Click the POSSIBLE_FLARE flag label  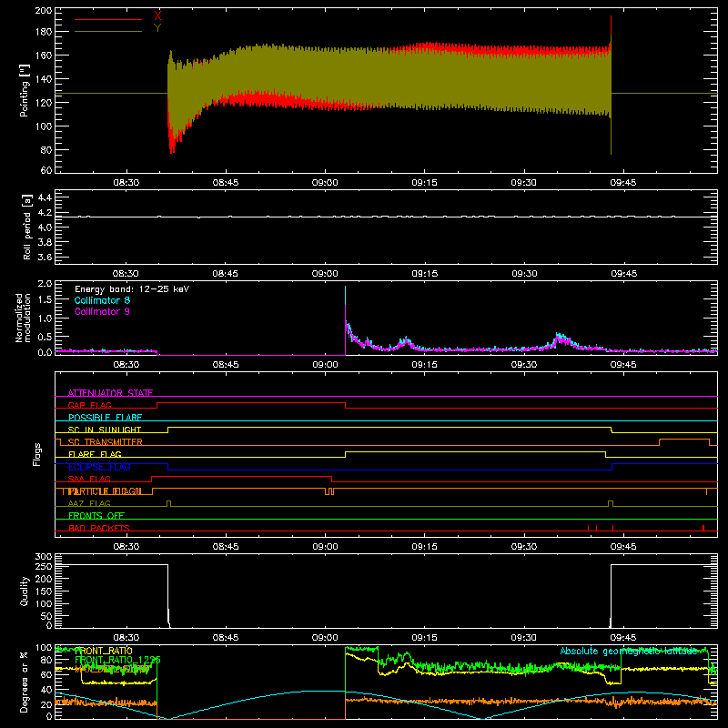[105, 418]
